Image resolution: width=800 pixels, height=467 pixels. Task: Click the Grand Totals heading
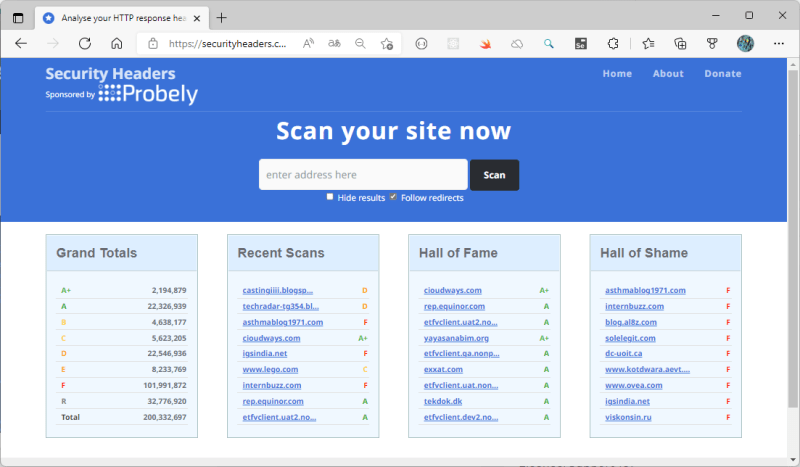[x=96, y=253]
